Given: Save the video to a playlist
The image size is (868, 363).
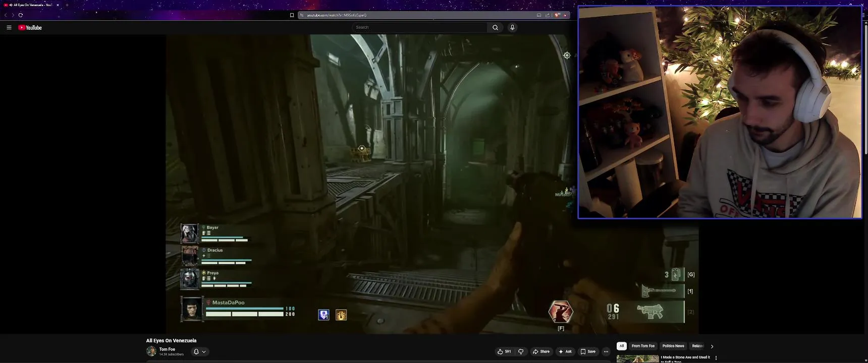Looking at the screenshot, I should pos(588,351).
